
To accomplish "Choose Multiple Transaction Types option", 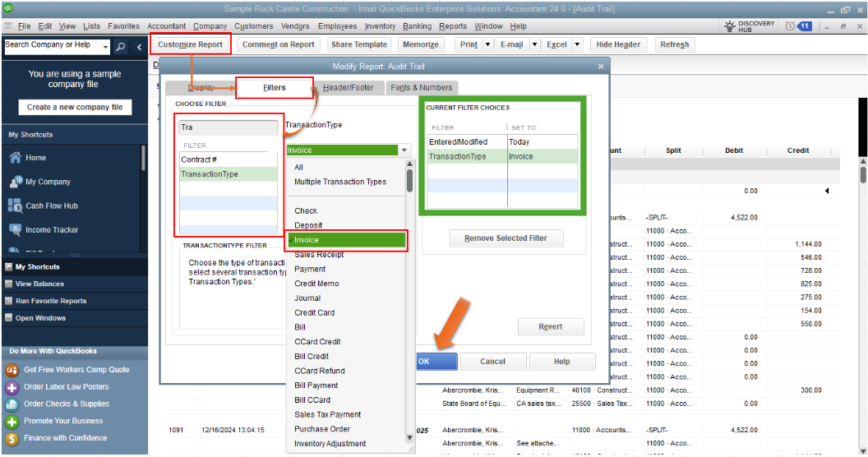I will (x=340, y=182).
